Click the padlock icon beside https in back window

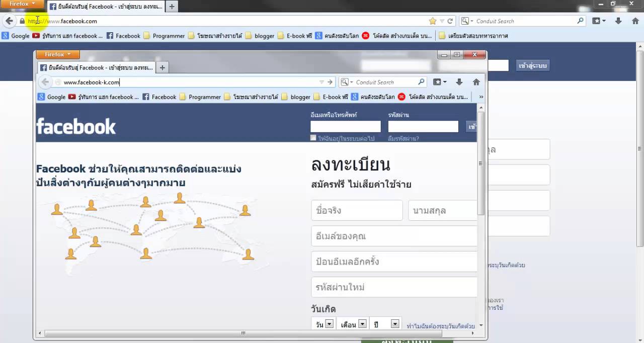click(x=22, y=21)
